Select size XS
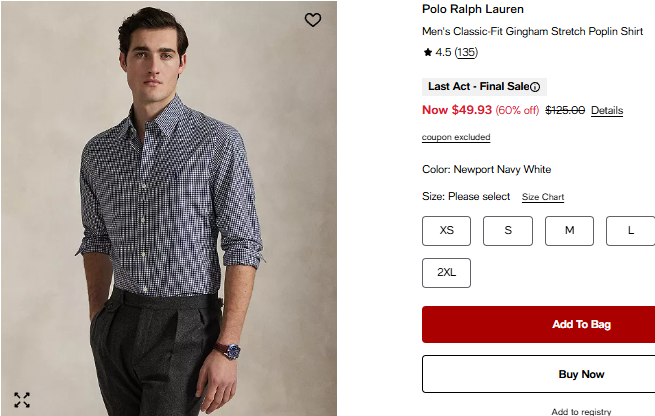This screenshot has height=416, width=655. point(447,231)
